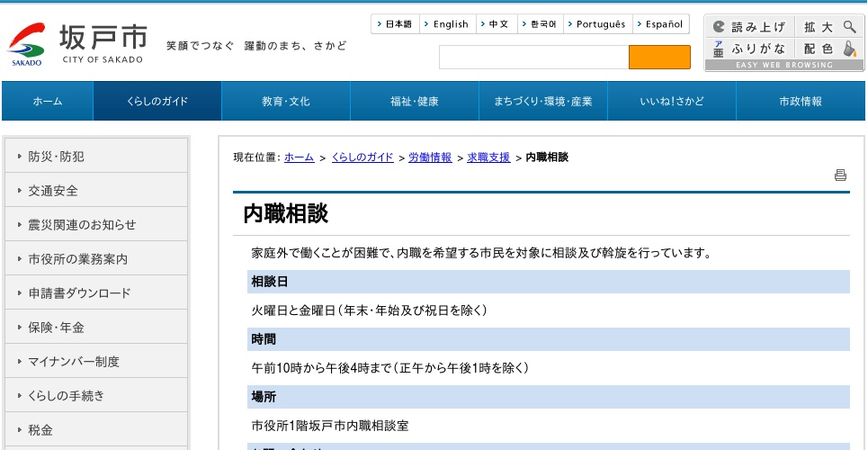Select the Português language option
This screenshot has height=450, width=868.
tap(596, 24)
